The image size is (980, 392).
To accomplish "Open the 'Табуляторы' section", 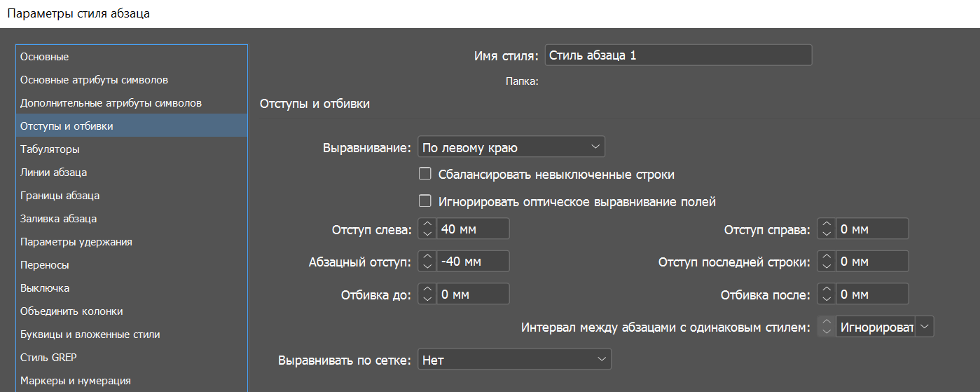I will [x=50, y=149].
